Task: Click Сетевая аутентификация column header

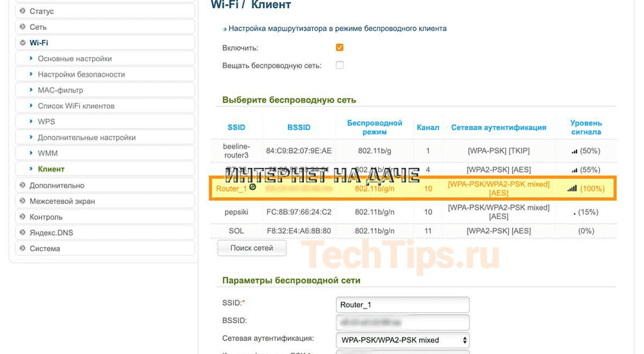Action: pos(498,127)
